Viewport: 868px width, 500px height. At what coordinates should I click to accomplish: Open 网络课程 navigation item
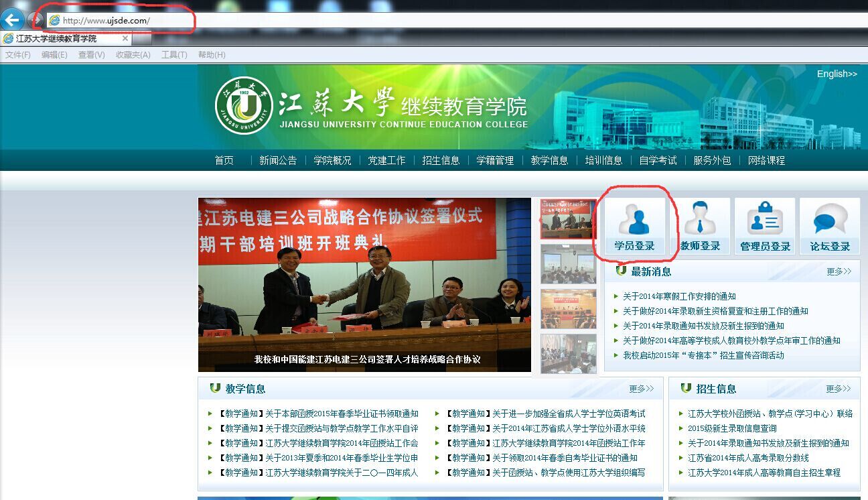pyautogui.click(x=766, y=160)
